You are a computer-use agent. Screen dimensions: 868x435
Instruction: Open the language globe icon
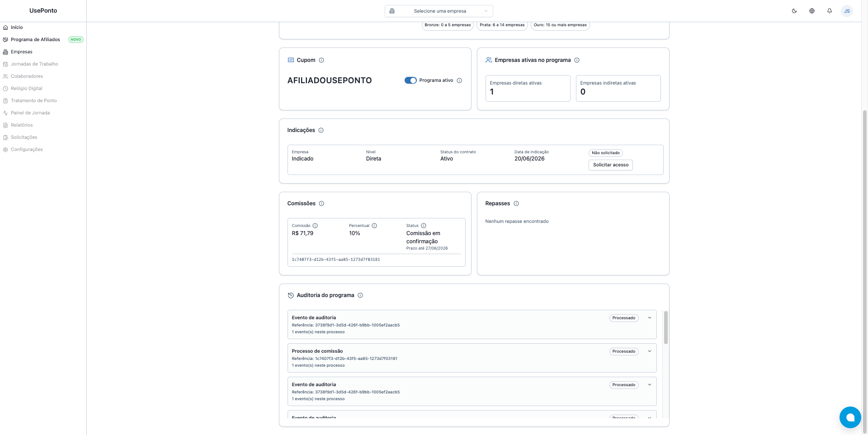point(812,11)
